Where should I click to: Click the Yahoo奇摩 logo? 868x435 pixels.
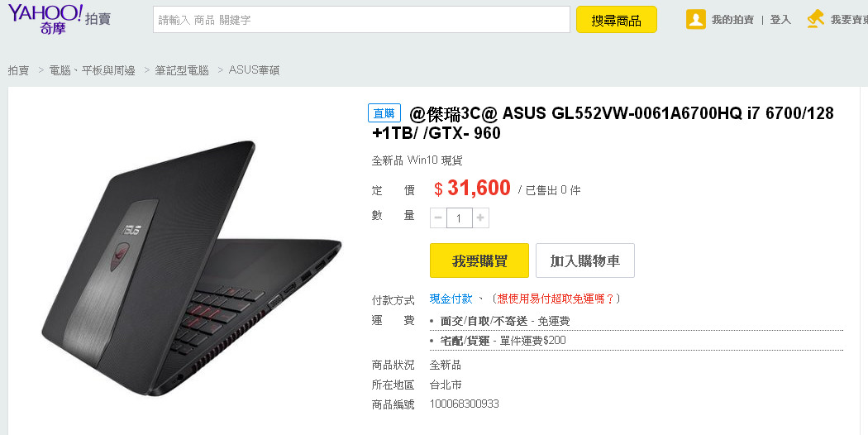pos(46,19)
